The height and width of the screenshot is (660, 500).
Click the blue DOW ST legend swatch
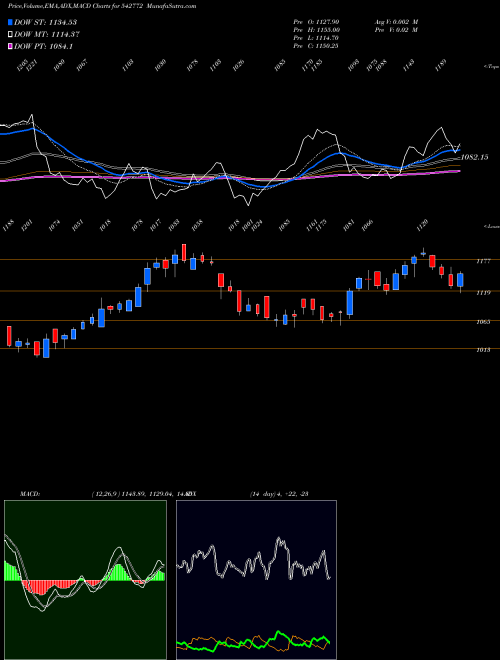10,22
